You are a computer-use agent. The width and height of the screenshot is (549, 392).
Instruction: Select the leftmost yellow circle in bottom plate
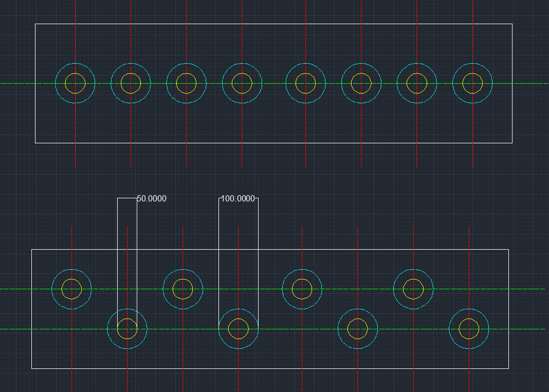[x=71, y=289]
